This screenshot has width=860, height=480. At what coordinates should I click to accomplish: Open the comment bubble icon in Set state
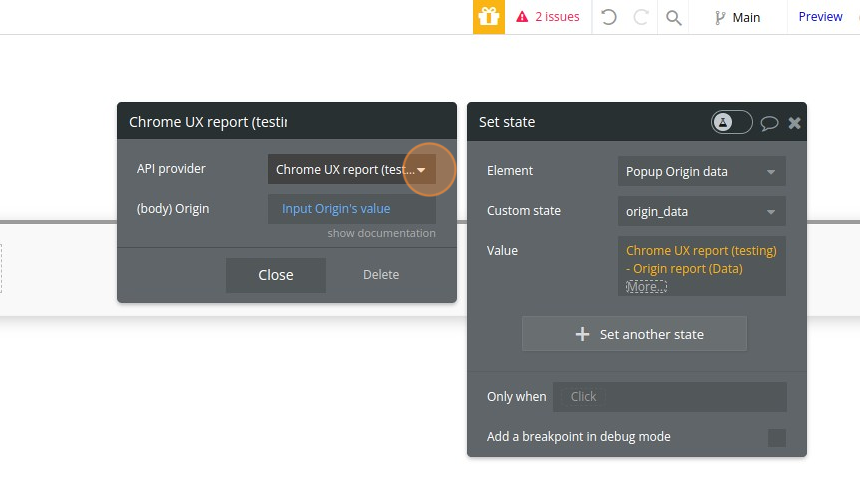pyautogui.click(x=769, y=123)
